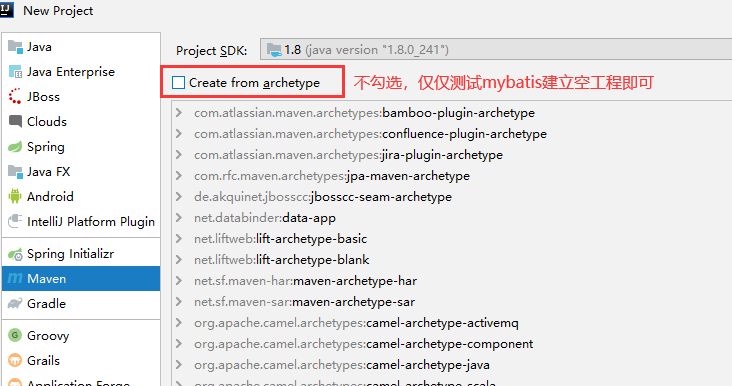Pick Android project type
Viewport: 732px width, 386px height.
pos(81,197)
